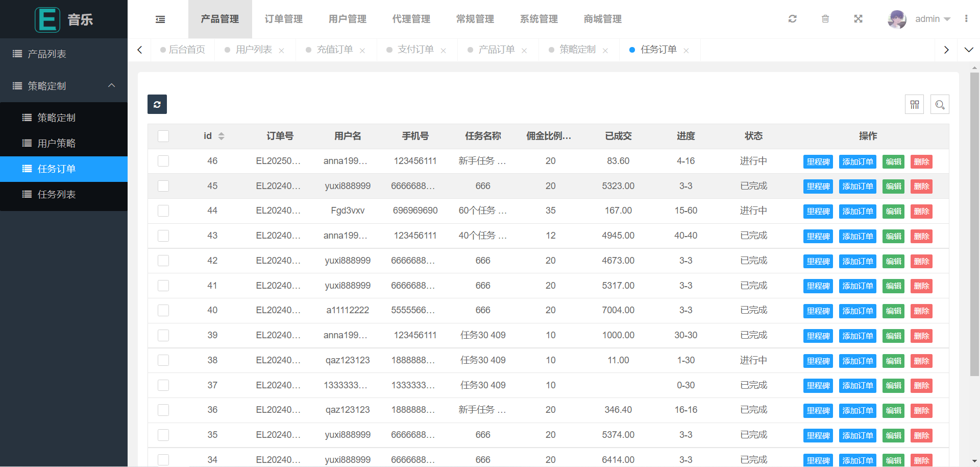Image resolution: width=980 pixels, height=467 pixels.
Task: Sort the table by id column arrows
Action: [x=221, y=136]
